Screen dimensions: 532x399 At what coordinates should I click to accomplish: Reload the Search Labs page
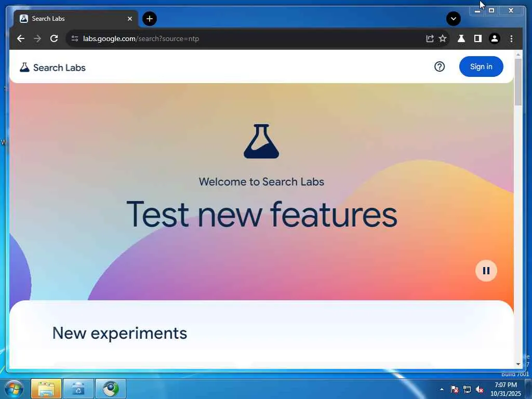click(x=54, y=38)
